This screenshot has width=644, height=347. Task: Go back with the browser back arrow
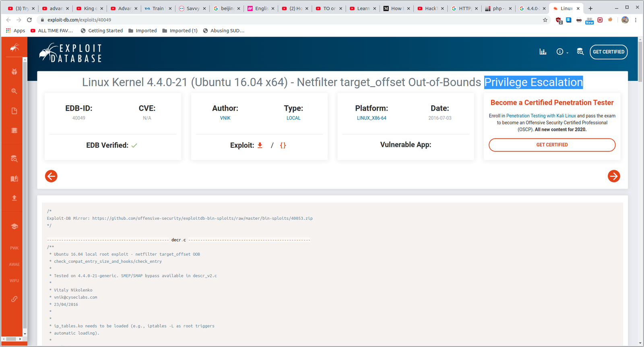8,20
